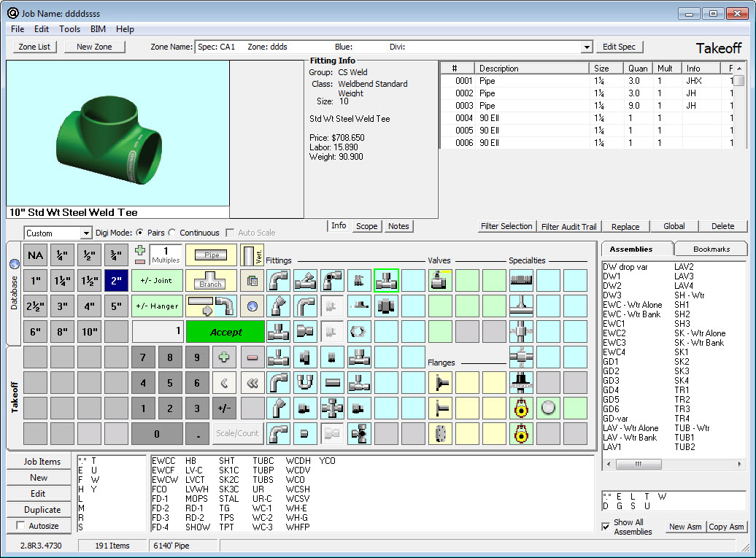Viewport: 756px width, 558px height.
Task: Enable the Autosize checkbox
Action: click(20, 526)
